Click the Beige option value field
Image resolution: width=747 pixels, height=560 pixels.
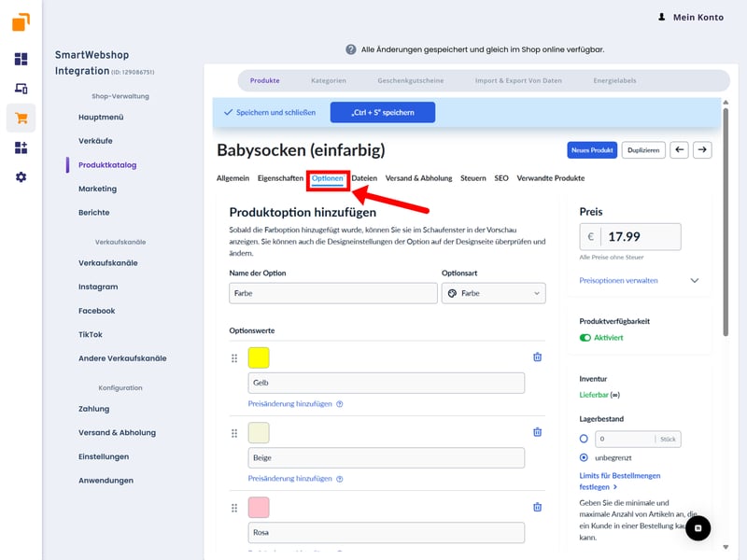coord(387,457)
